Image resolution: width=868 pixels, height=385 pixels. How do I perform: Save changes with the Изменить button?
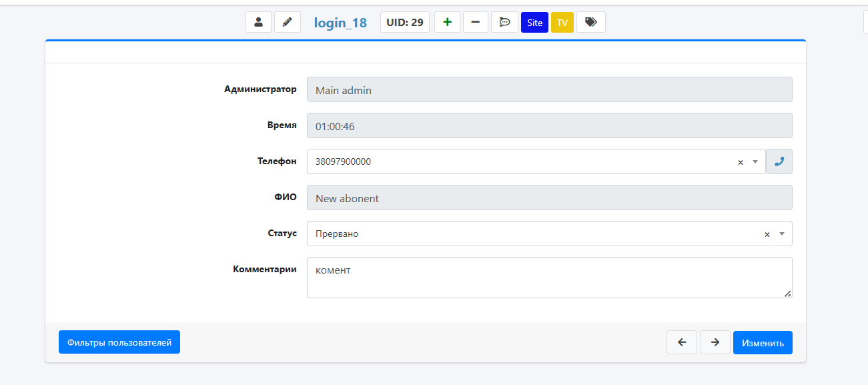(x=763, y=342)
